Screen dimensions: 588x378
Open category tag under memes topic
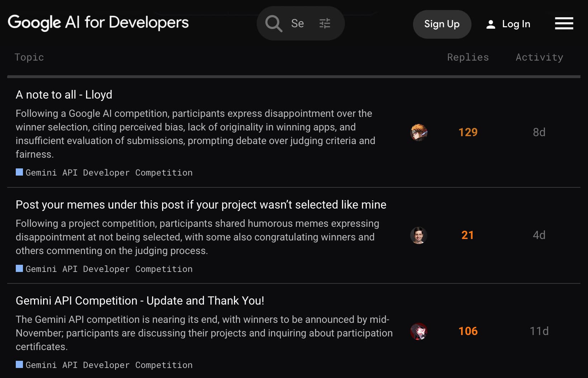[x=104, y=269]
